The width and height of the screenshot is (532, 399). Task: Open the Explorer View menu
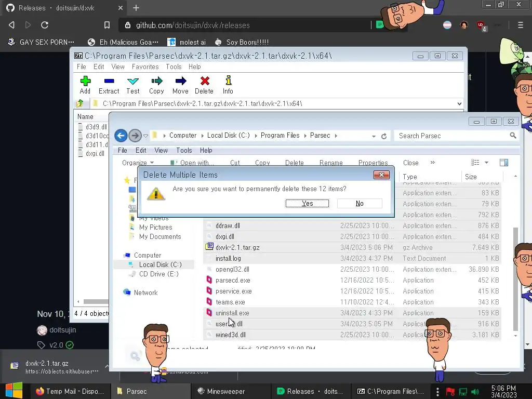pos(161,150)
